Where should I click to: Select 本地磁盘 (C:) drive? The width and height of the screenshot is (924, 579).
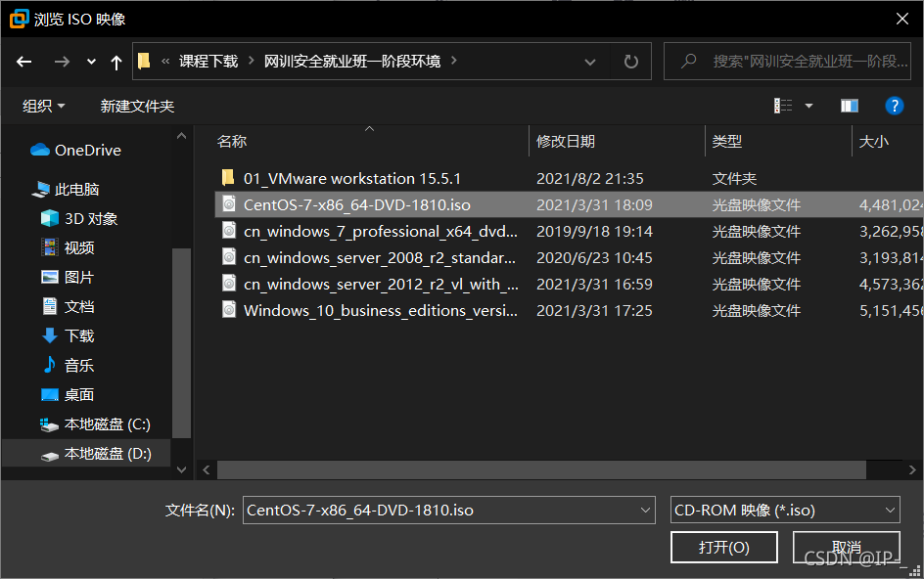[x=95, y=424]
